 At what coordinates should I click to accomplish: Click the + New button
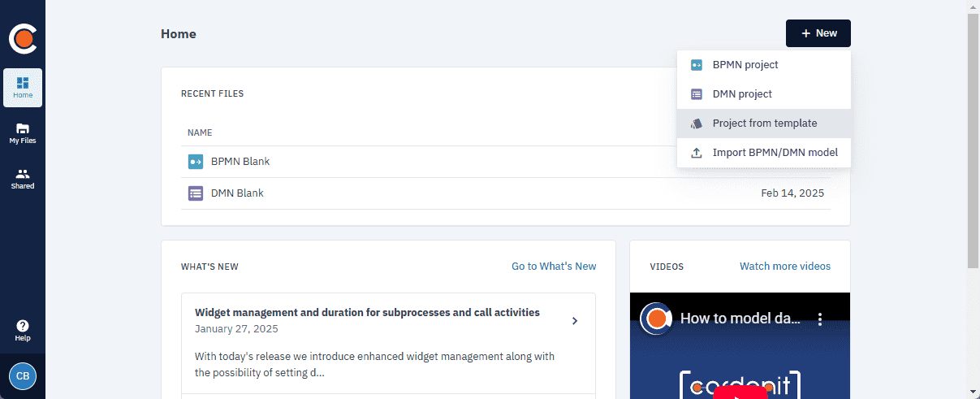(x=818, y=33)
